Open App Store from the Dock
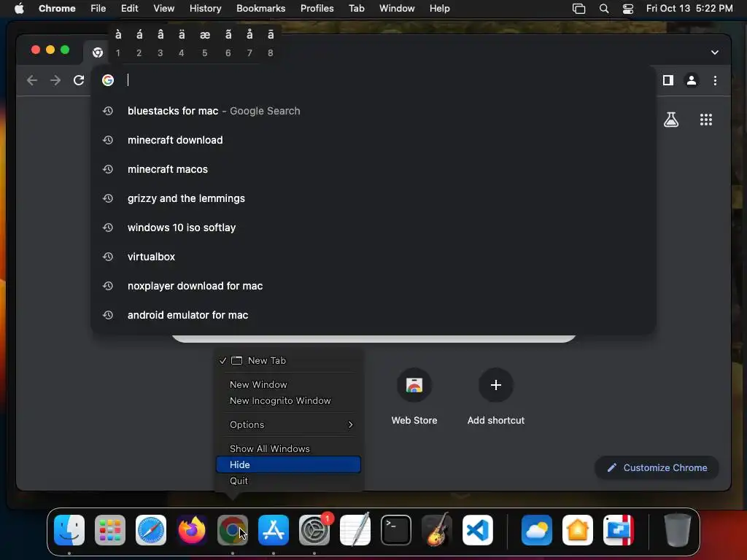 click(274, 529)
